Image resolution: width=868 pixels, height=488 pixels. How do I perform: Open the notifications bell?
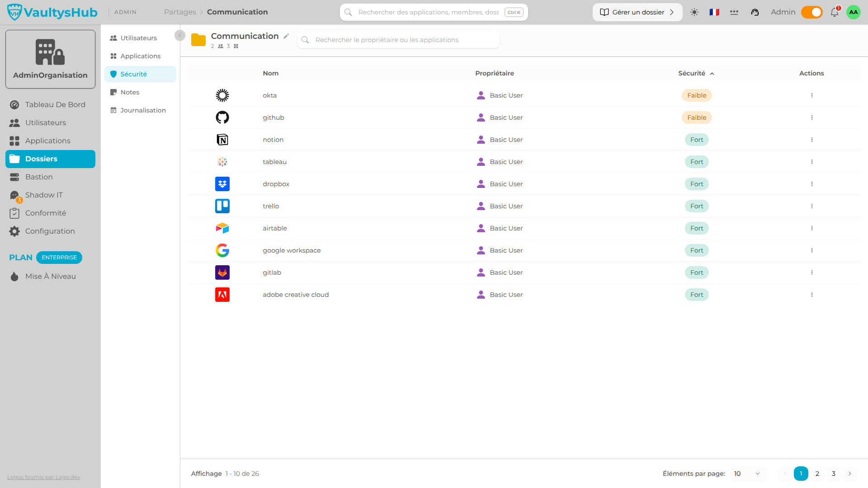[835, 12]
